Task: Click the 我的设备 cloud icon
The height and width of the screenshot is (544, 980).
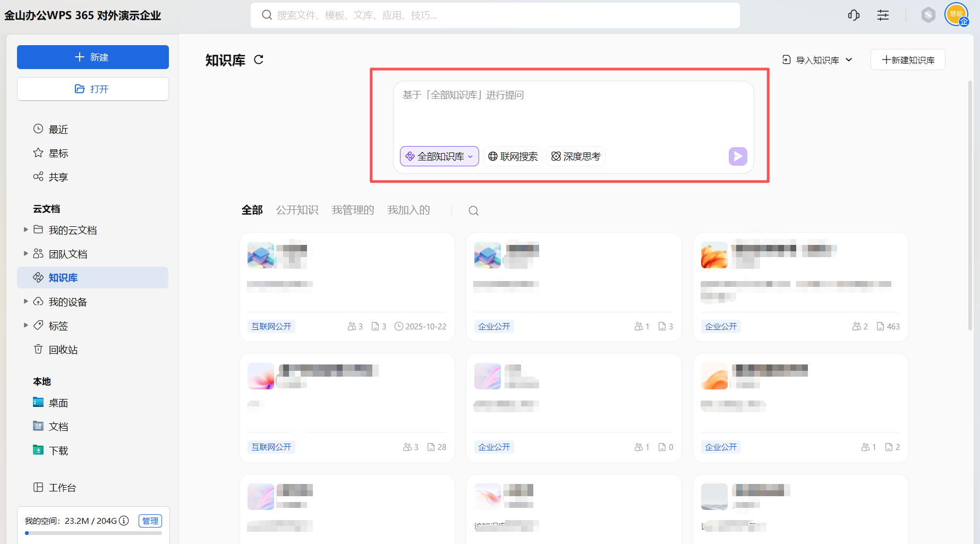Action: click(38, 301)
